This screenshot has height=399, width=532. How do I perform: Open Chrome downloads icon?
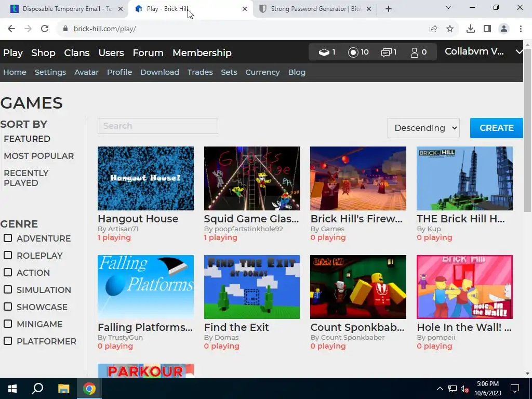471,29
